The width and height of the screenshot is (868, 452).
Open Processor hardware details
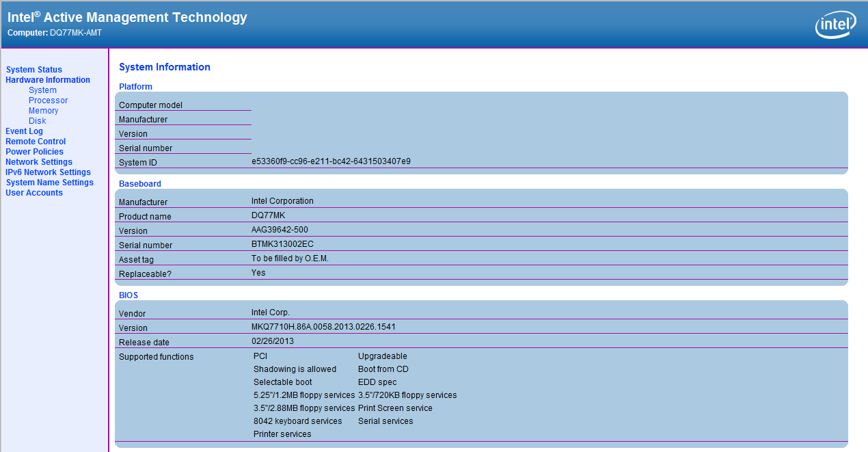(49, 101)
